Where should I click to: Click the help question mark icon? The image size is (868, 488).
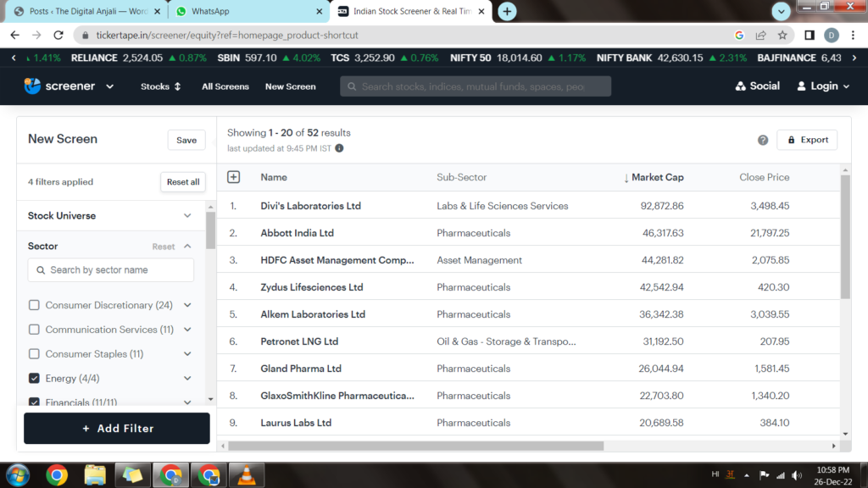(x=763, y=140)
